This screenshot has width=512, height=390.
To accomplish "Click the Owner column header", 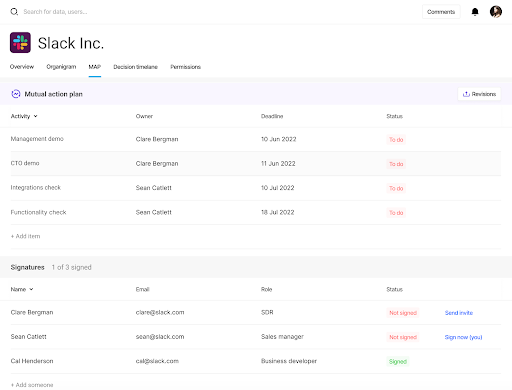I will pyautogui.click(x=144, y=116).
